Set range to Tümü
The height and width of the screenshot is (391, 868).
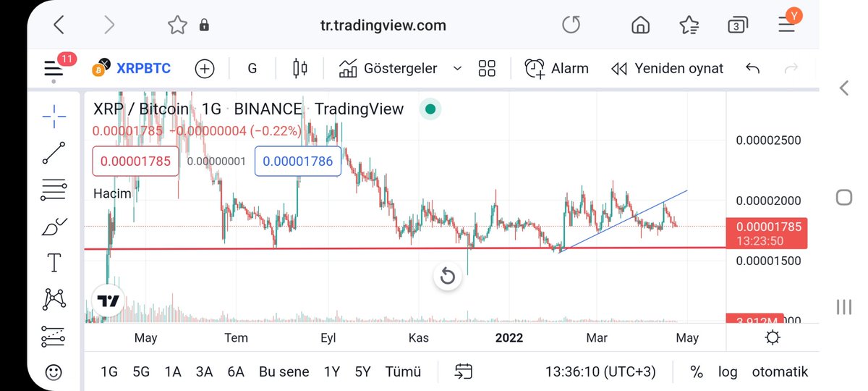pyautogui.click(x=403, y=372)
